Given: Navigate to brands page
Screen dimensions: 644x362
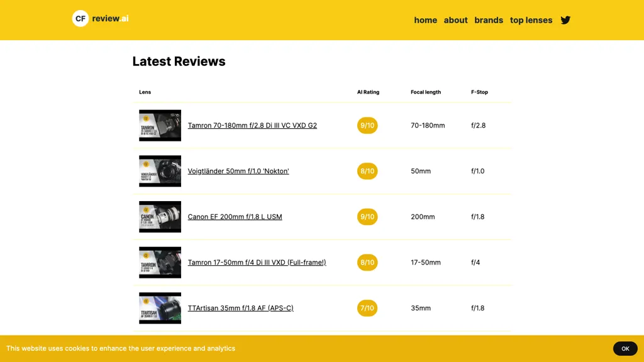Looking at the screenshot, I should click(489, 20).
